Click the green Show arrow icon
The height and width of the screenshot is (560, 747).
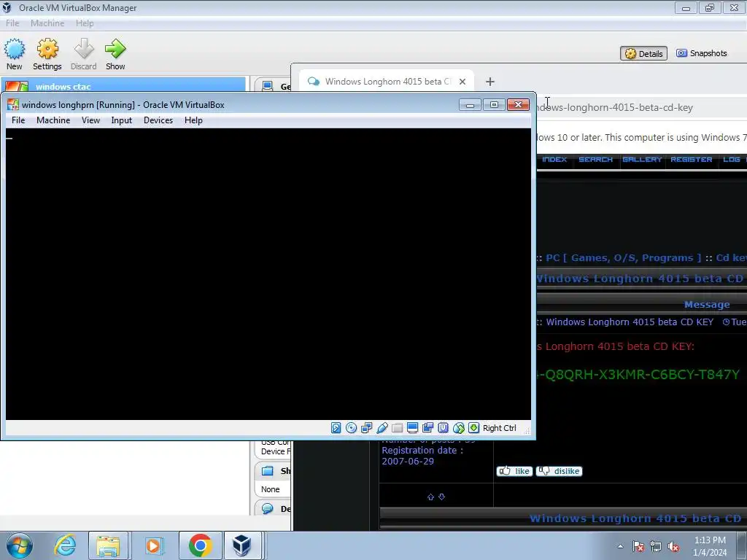coord(115,49)
